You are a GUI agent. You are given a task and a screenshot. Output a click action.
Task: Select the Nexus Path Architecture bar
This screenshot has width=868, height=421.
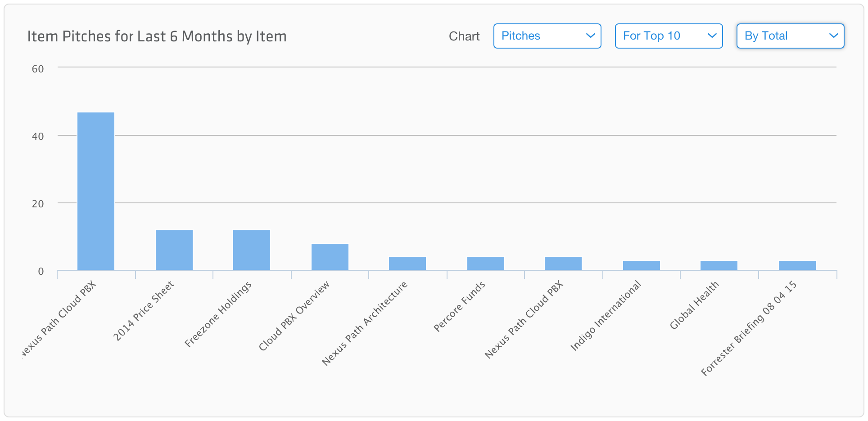(407, 264)
